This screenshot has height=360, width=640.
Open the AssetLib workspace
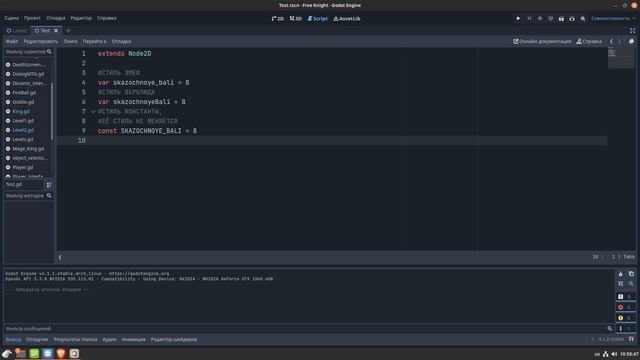pyautogui.click(x=347, y=18)
